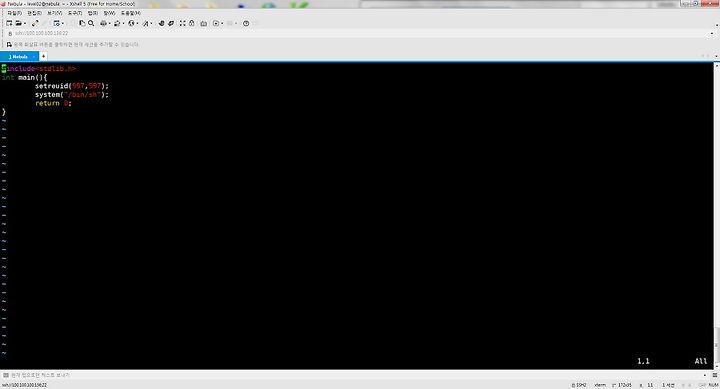The width and height of the screenshot is (720, 389).
Task: Click the Keyboard mapping toolbar icon
Action: [203, 23]
